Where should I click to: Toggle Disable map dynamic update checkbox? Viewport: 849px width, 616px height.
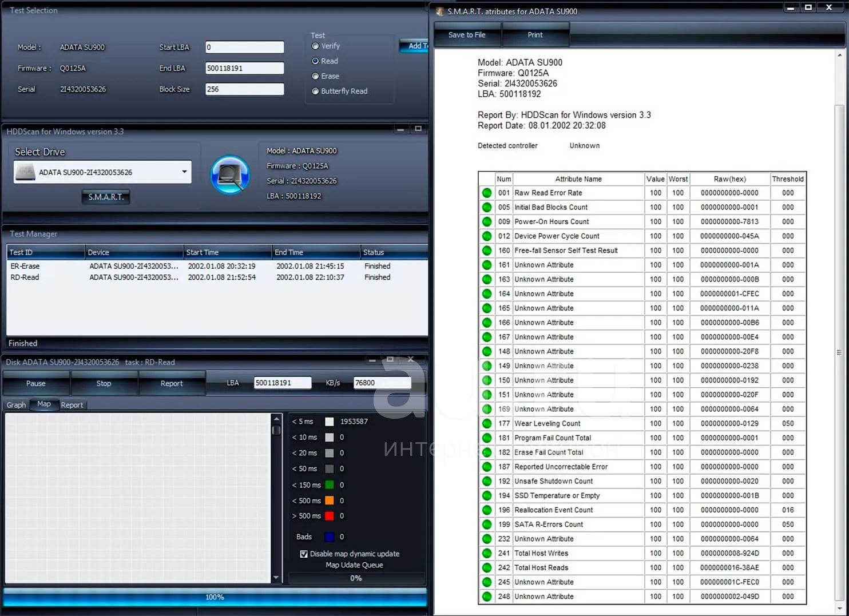304,554
